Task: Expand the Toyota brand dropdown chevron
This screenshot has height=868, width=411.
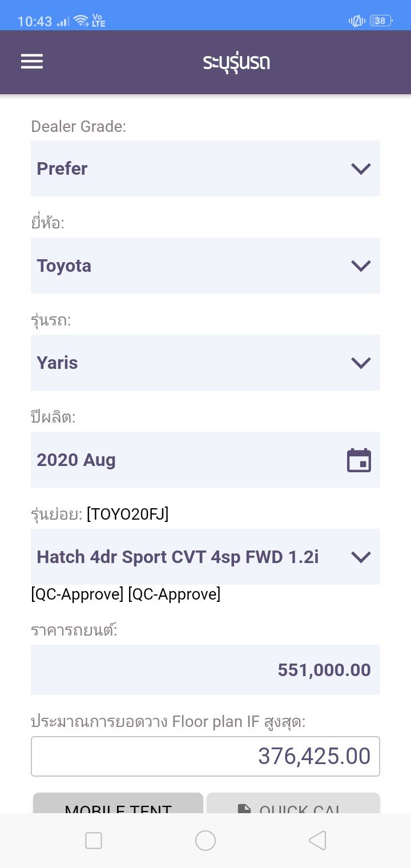Action: tap(361, 266)
